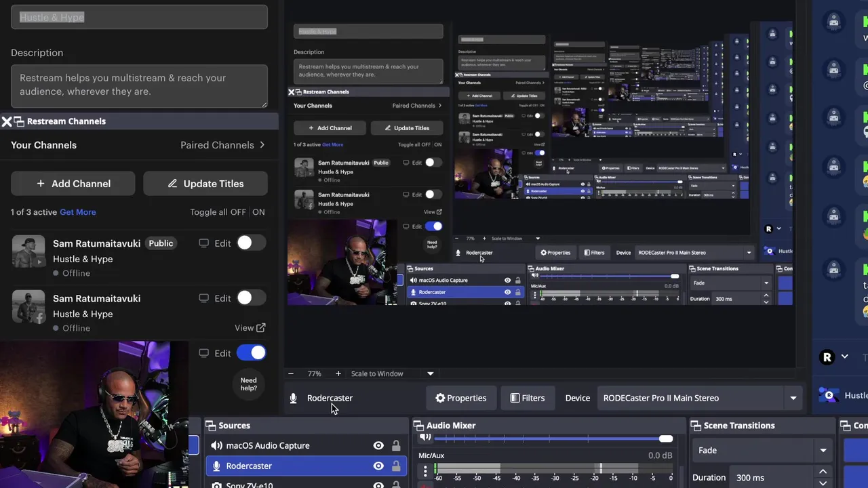The image size is (868, 488).
Task: Hide the Rodercaster source
Action: click(x=378, y=466)
